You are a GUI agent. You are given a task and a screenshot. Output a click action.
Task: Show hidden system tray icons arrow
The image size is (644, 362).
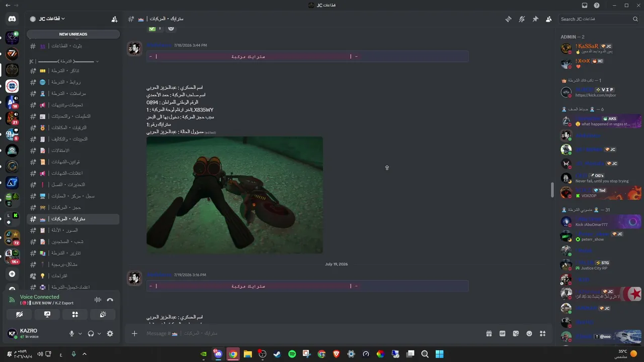84,354
